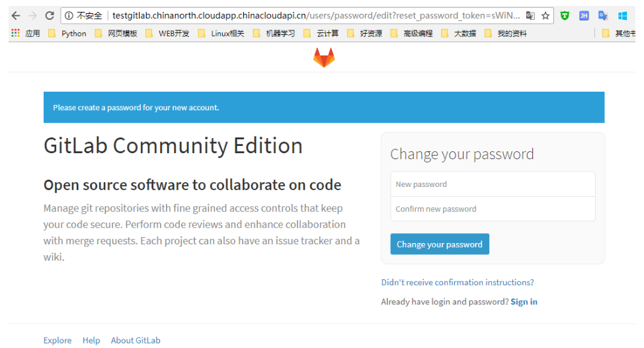The image size is (644, 348).
Task: Open the 云计算 bookmark folder
Action: click(321, 33)
